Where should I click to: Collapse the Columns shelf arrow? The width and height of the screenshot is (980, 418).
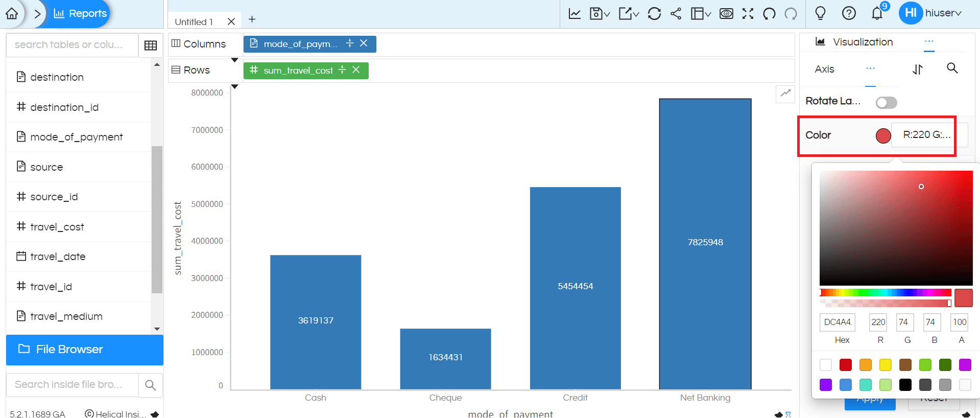tap(235, 60)
